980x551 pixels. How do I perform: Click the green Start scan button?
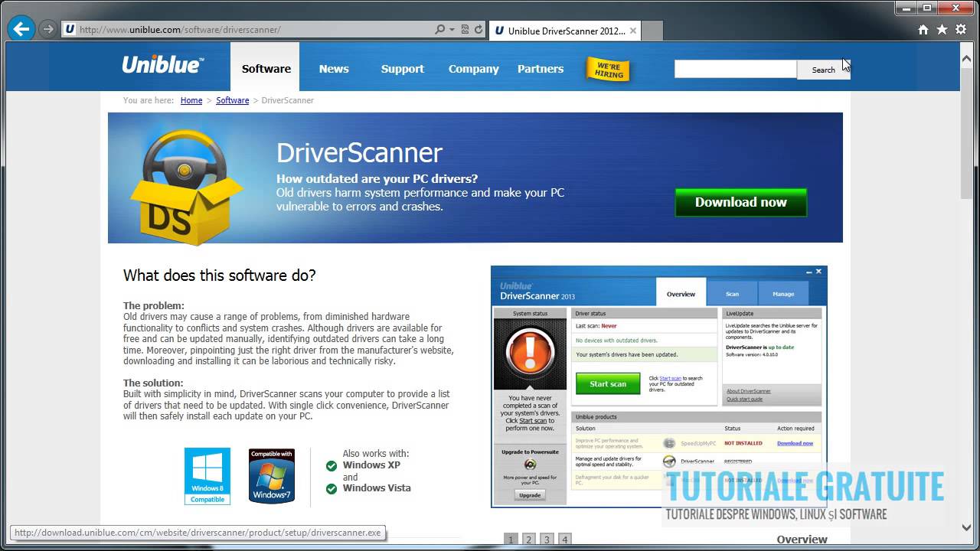[x=608, y=383]
